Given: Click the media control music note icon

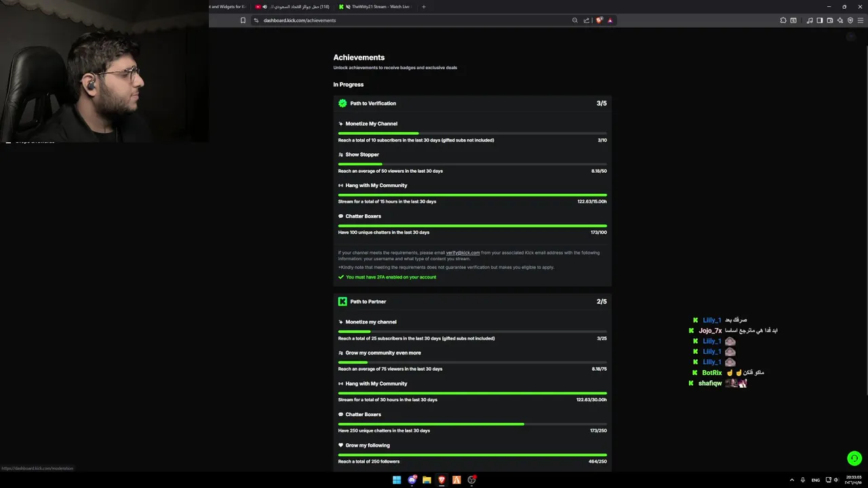Looking at the screenshot, I should [x=810, y=20].
